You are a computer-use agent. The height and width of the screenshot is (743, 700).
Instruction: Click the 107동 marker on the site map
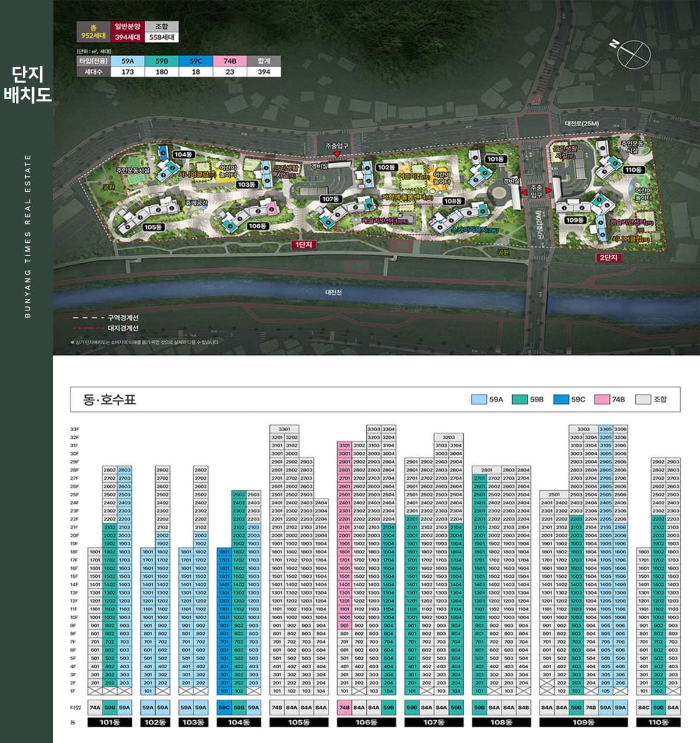coord(330,199)
